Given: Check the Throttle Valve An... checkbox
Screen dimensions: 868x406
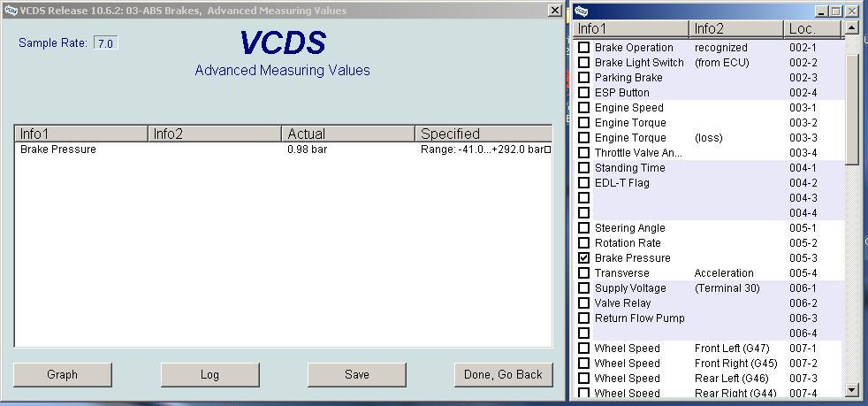Looking at the screenshot, I should pyautogui.click(x=583, y=153).
